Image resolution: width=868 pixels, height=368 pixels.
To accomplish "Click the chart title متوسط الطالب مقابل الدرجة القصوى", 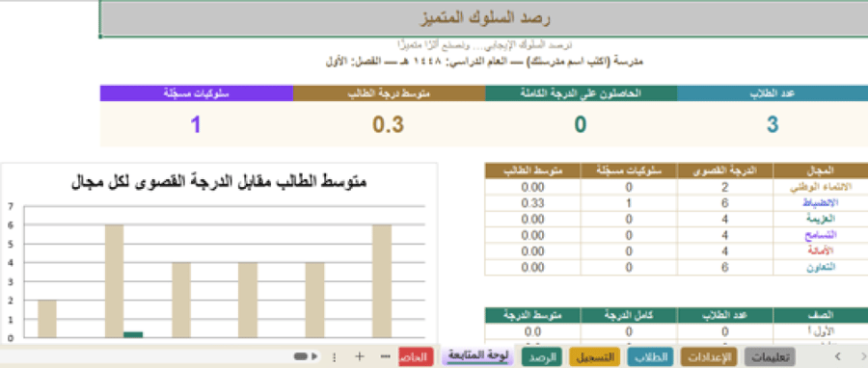I will click(219, 182).
